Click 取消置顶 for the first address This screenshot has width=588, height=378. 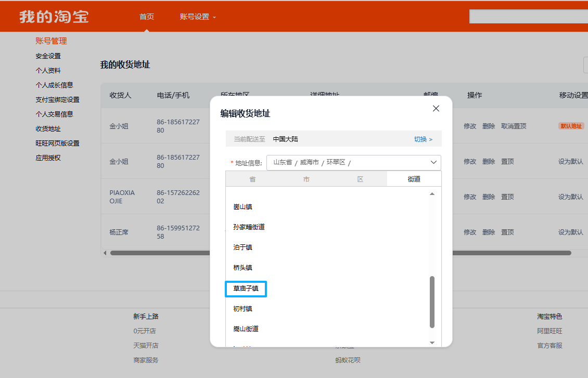pos(514,126)
